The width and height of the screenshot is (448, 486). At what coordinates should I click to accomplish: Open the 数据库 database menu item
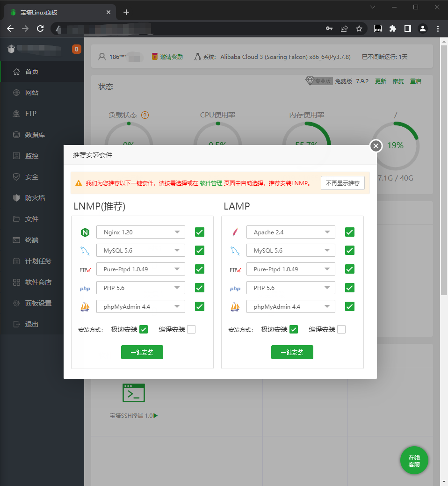(x=42, y=135)
